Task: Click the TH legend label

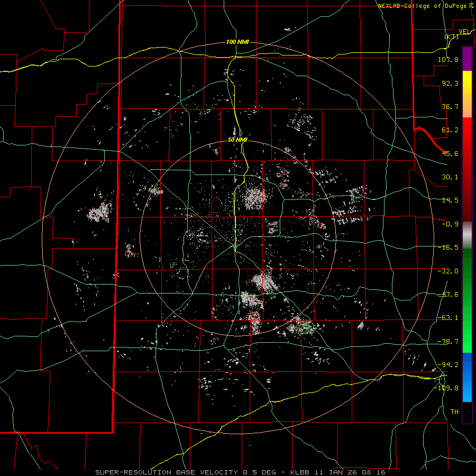Action: click(454, 412)
